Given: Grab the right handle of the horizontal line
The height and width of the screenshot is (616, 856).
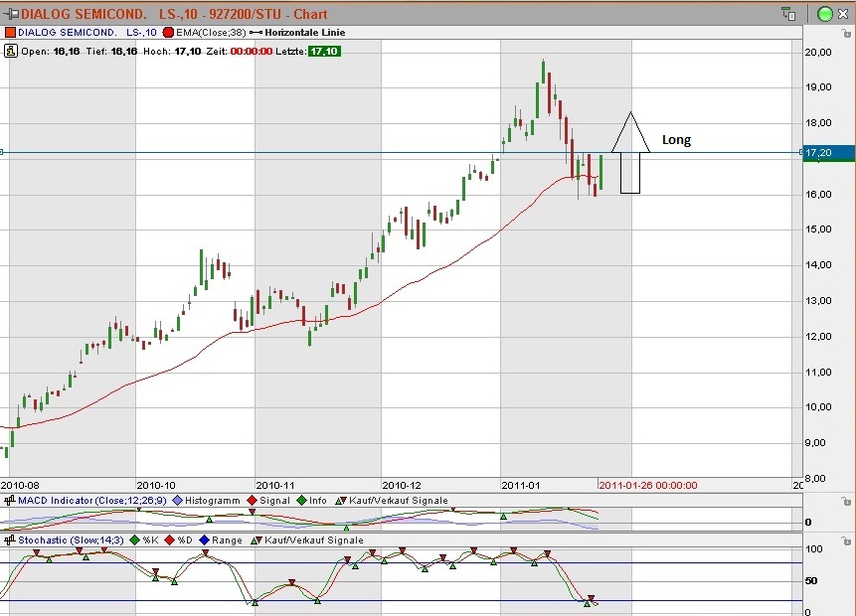Looking at the screenshot, I should [801, 152].
